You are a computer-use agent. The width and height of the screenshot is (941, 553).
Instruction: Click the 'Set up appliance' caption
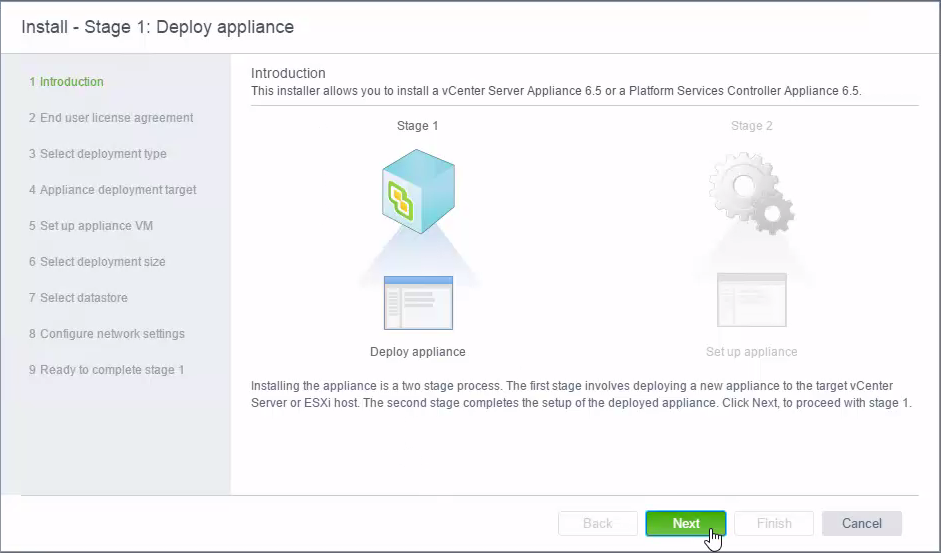751,352
